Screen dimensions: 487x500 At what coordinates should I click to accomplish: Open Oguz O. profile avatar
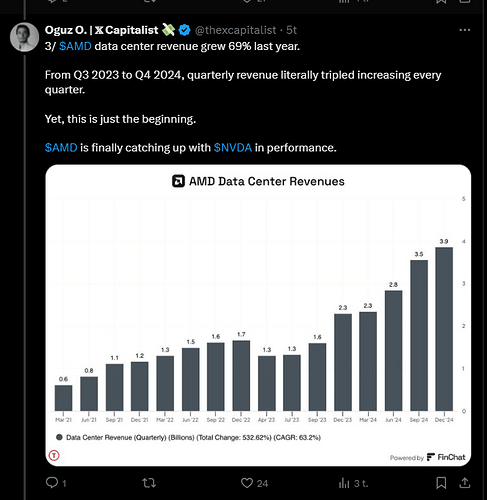pos(24,37)
